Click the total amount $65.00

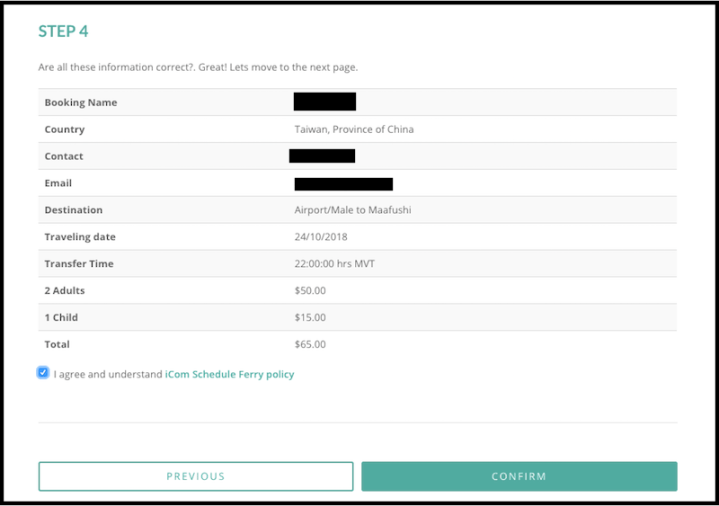(310, 345)
